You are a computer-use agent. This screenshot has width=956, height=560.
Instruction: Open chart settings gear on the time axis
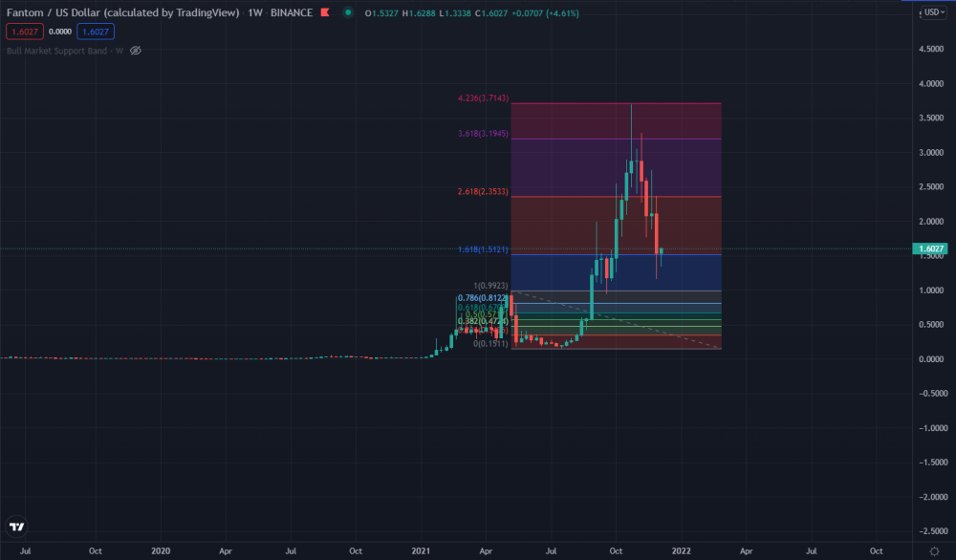[x=934, y=550]
